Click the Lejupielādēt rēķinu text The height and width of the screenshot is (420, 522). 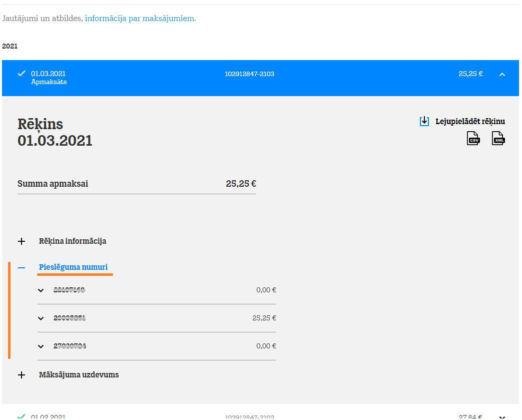pos(470,121)
